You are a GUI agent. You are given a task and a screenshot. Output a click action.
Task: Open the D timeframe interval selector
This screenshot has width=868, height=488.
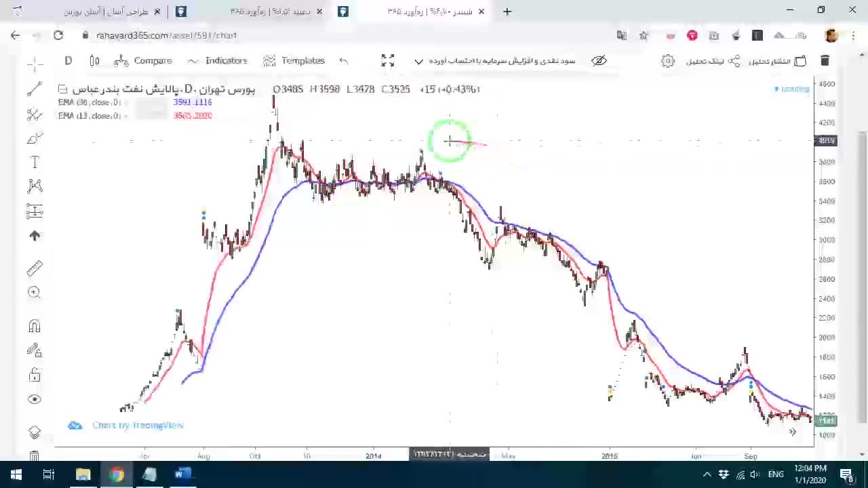[x=68, y=61]
